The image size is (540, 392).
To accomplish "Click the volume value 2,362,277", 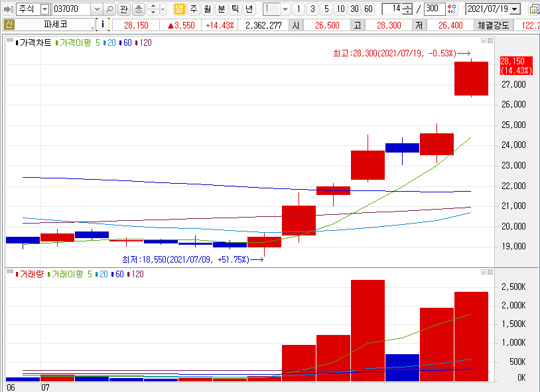I will tap(263, 25).
